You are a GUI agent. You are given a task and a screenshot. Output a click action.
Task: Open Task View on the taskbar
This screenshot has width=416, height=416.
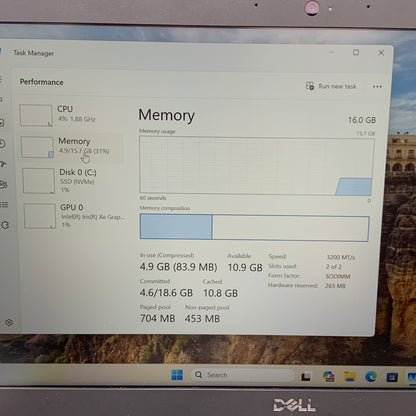click(x=307, y=376)
